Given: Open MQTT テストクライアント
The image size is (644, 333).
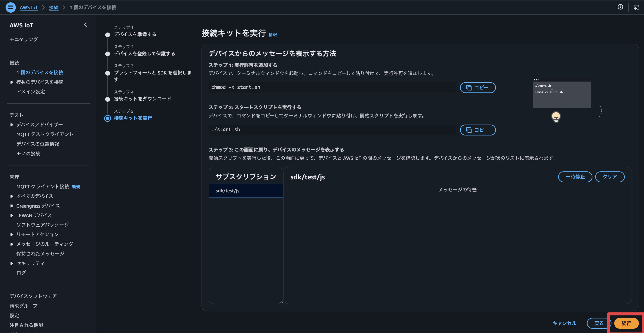Looking at the screenshot, I should coord(45,134).
